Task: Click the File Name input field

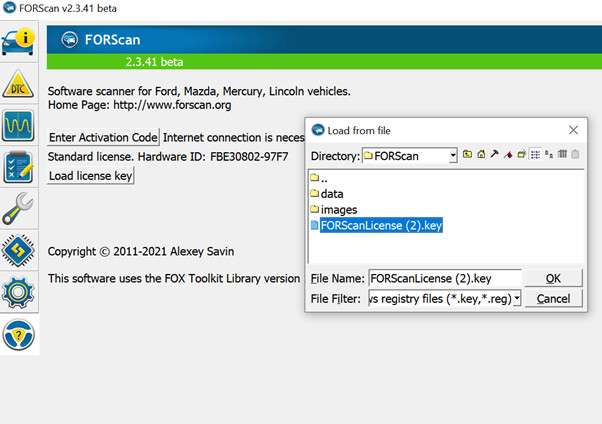Action: point(443,279)
